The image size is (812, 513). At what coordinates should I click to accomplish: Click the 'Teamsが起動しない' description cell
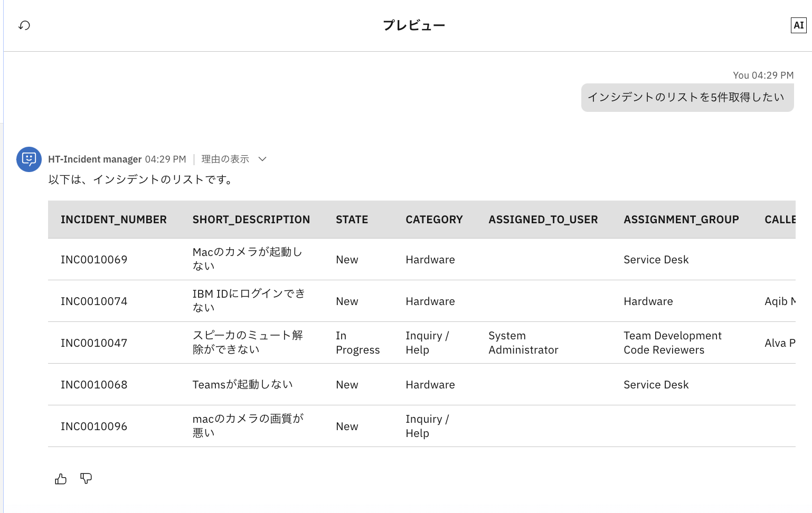242,385
